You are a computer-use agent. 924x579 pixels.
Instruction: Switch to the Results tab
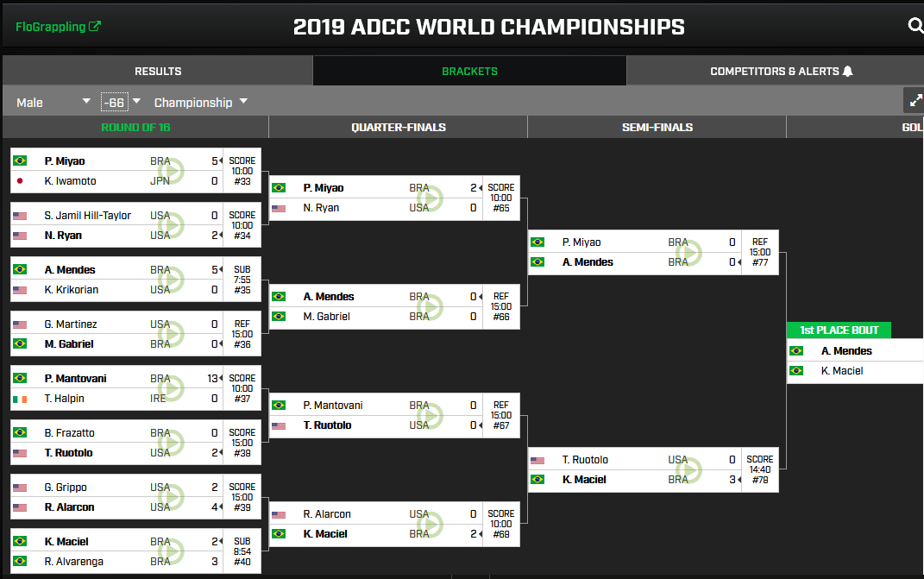[x=158, y=71]
